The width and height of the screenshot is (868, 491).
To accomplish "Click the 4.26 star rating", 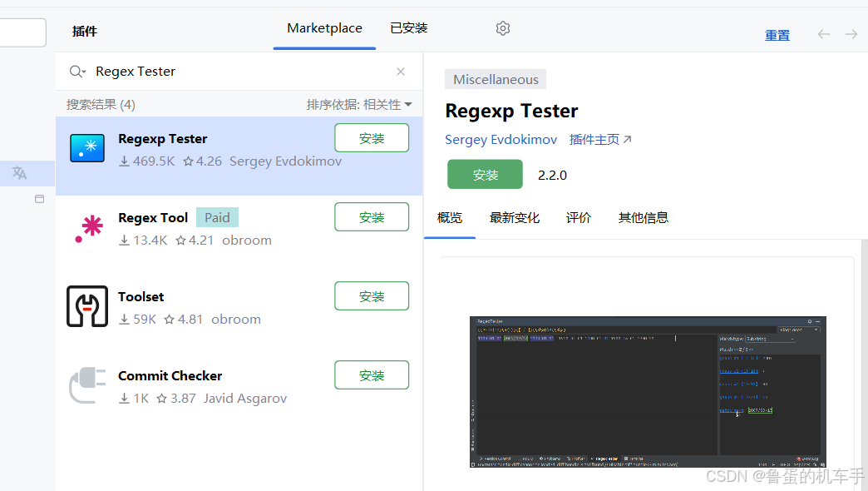I will coord(203,161).
